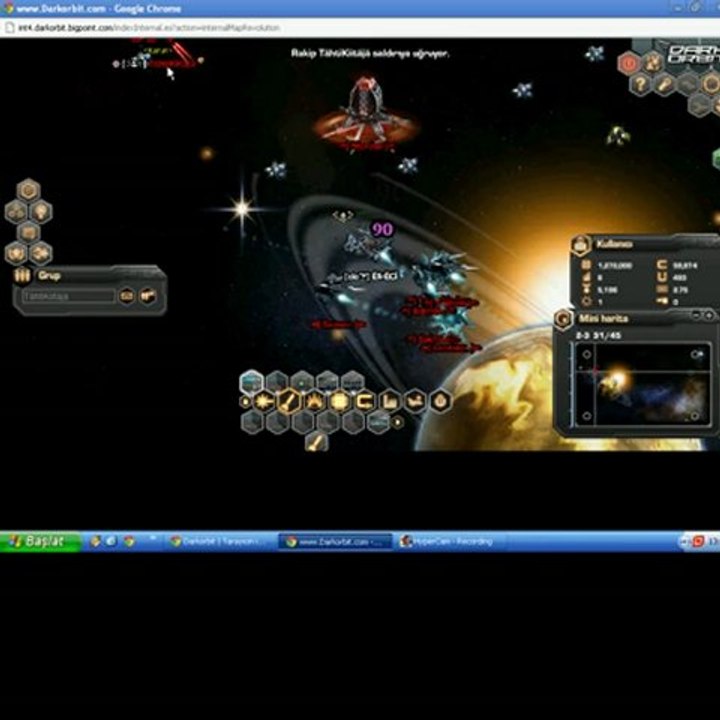The width and height of the screenshot is (720, 720).
Task: Click the filled sixth slot in bottom quick-slot row
Action: tap(378, 422)
